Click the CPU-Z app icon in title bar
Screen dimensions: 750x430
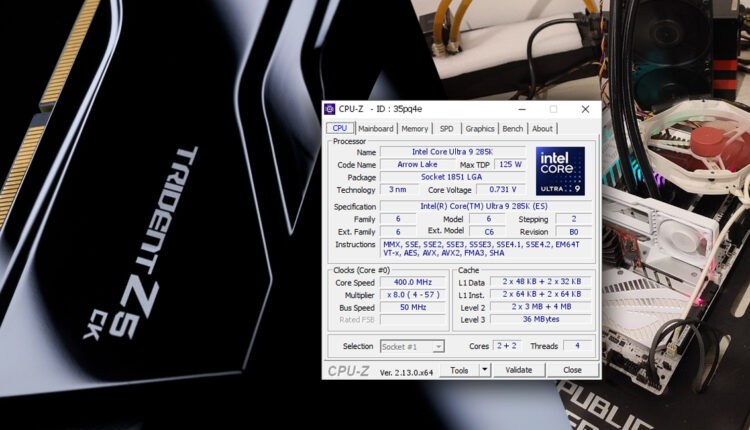coord(331,109)
